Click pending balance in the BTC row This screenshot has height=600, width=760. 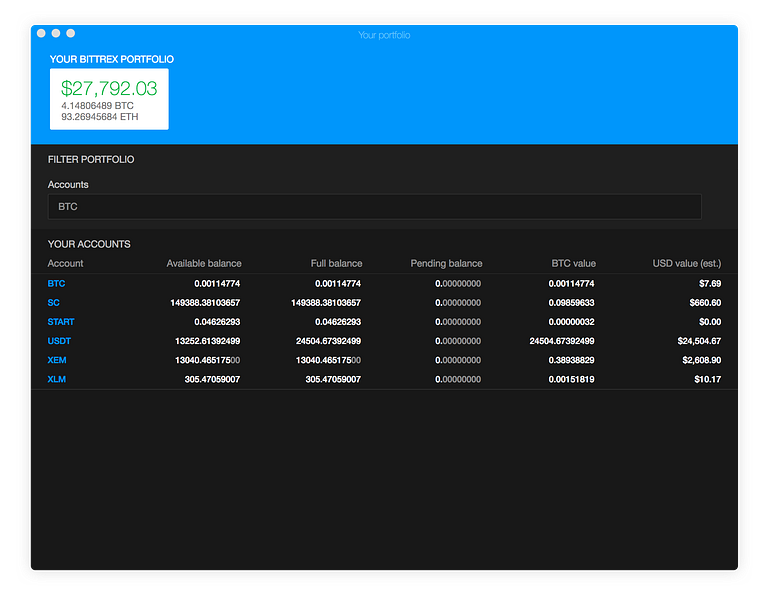coord(458,284)
